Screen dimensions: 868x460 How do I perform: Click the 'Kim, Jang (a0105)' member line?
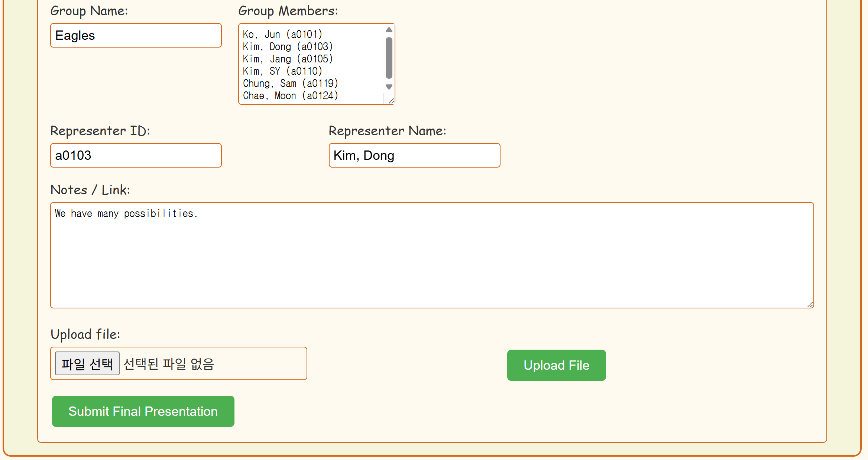click(288, 59)
